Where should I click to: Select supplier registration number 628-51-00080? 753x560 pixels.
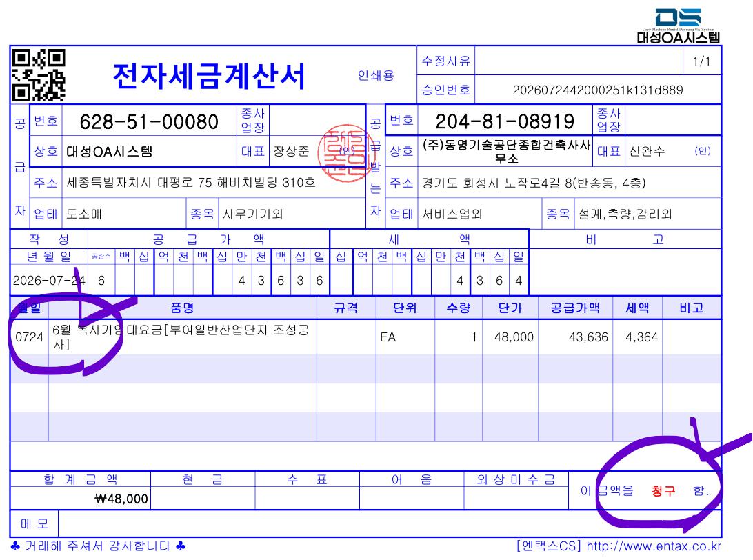(149, 121)
